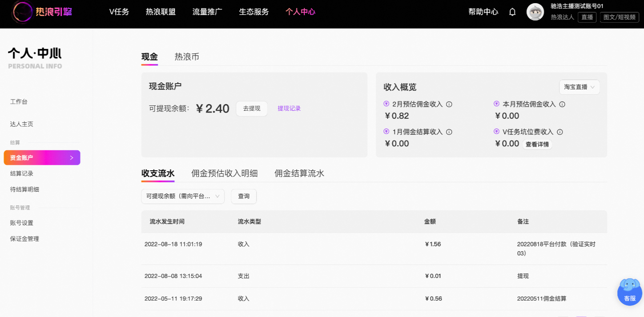This screenshot has height=317, width=644.
Task: Open the 可提现余额 filter dropdown
Action: [182, 196]
